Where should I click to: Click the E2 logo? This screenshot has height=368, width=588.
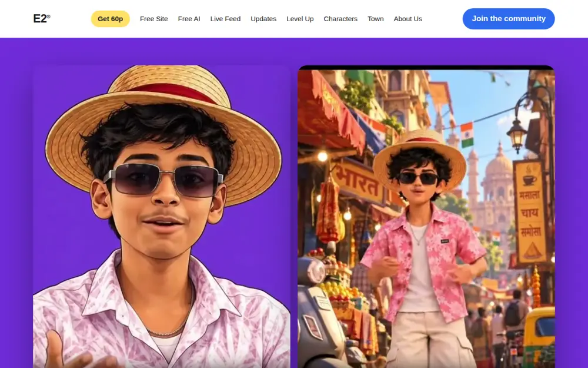[42, 19]
